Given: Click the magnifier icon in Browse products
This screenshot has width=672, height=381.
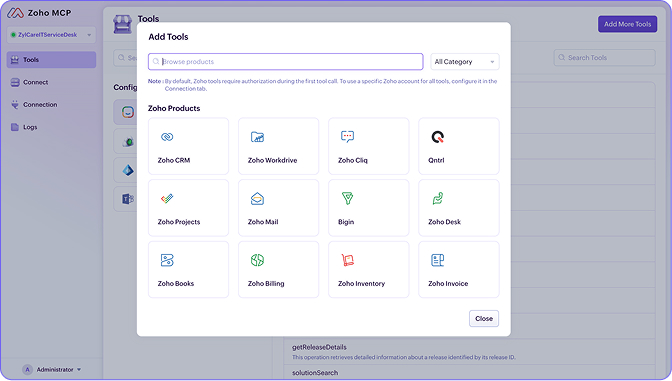Looking at the screenshot, I should click(156, 62).
